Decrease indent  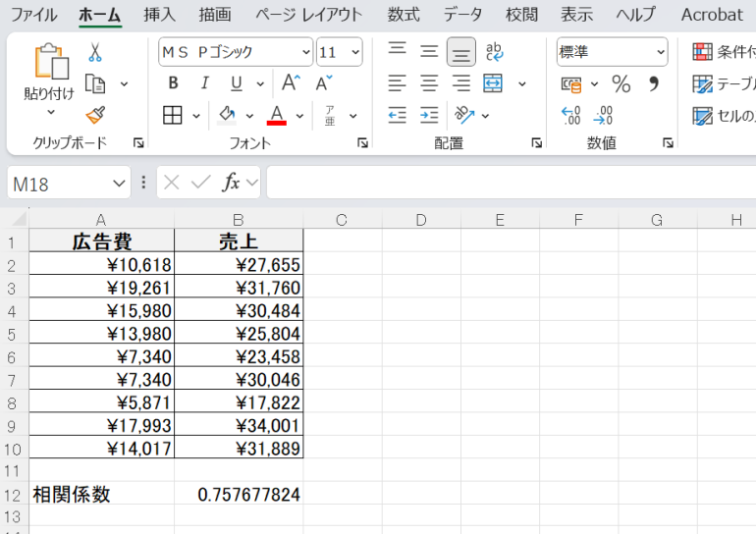[398, 116]
